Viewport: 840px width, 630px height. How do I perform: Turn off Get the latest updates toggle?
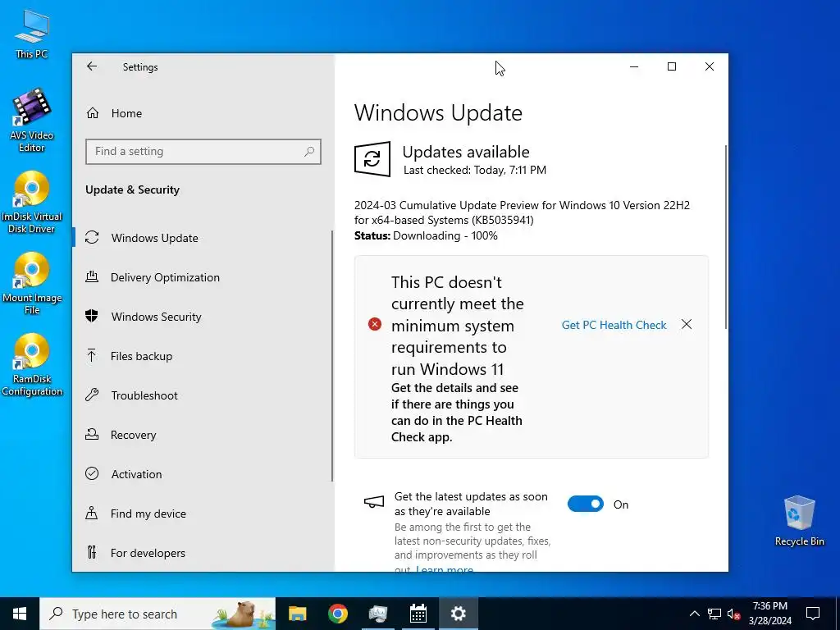pyautogui.click(x=586, y=504)
